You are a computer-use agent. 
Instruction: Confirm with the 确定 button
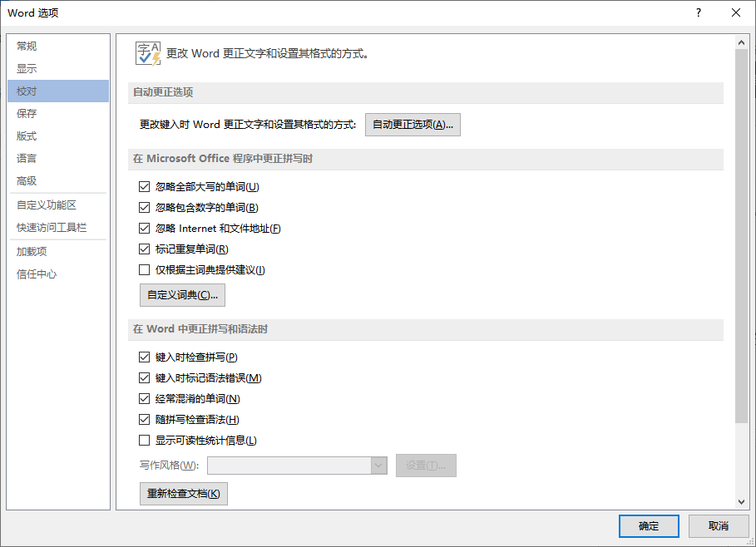[649, 526]
